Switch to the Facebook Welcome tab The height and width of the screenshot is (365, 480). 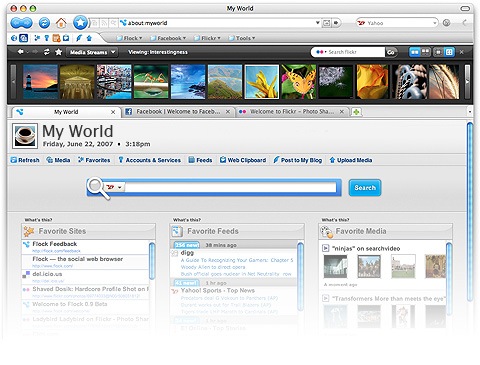point(178,112)
